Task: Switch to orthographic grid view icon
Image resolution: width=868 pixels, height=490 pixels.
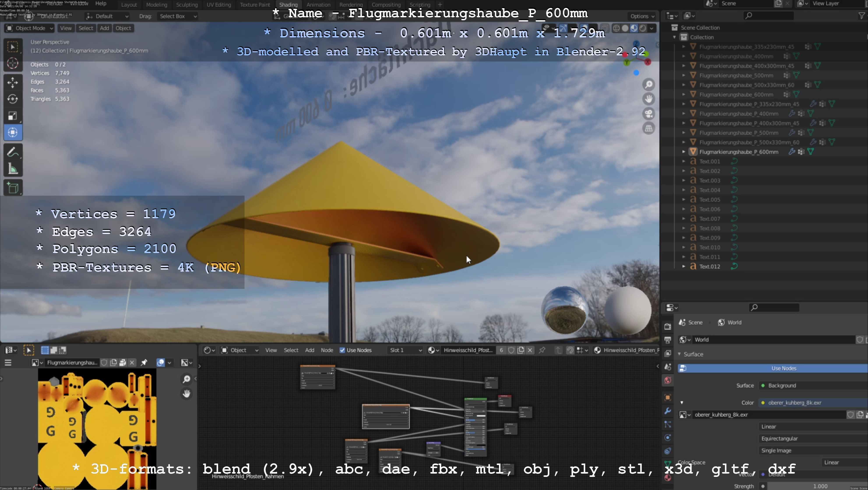Action: click(x=649, y=128)
